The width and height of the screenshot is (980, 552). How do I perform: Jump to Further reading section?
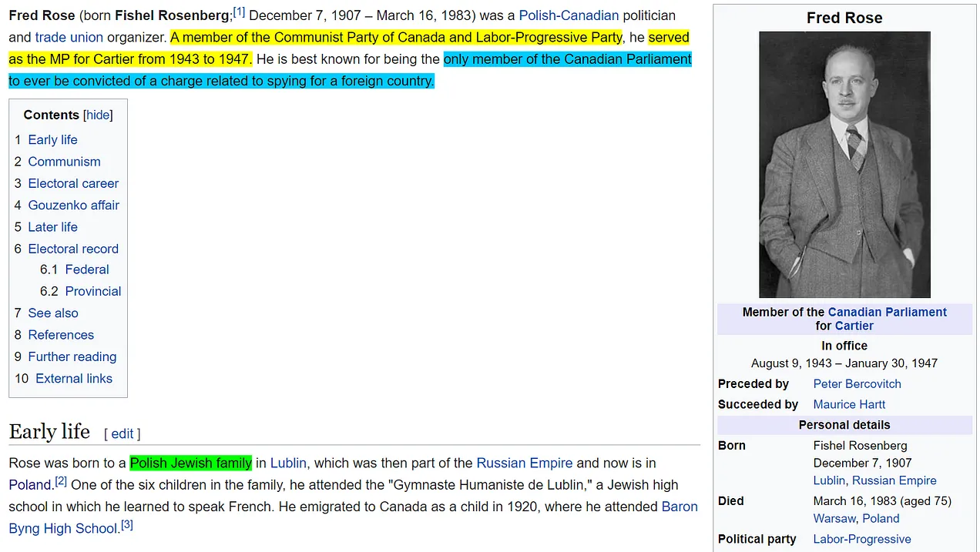tap(72, 356)
